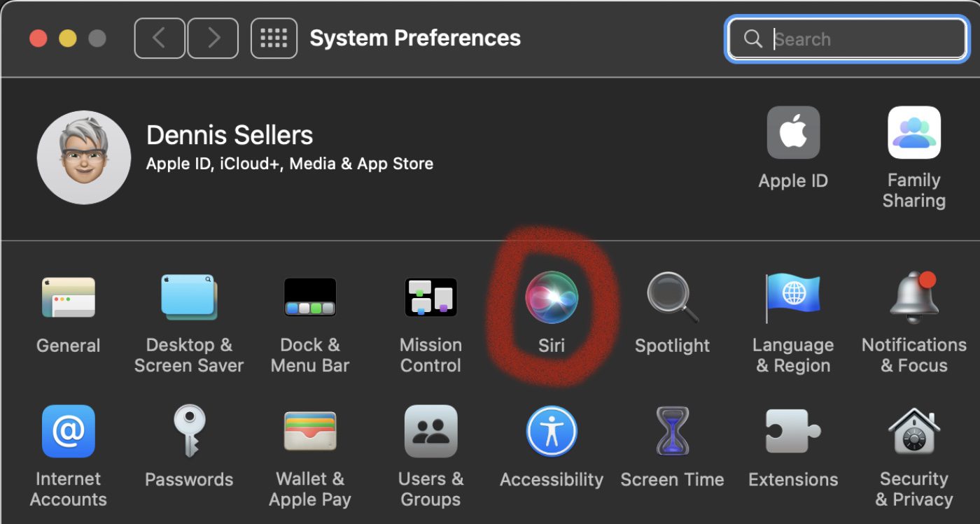The width and height of the screenshot is (980, 524).
Task: Open Dock & Menu Bar preferences
Action: [310, 297]
